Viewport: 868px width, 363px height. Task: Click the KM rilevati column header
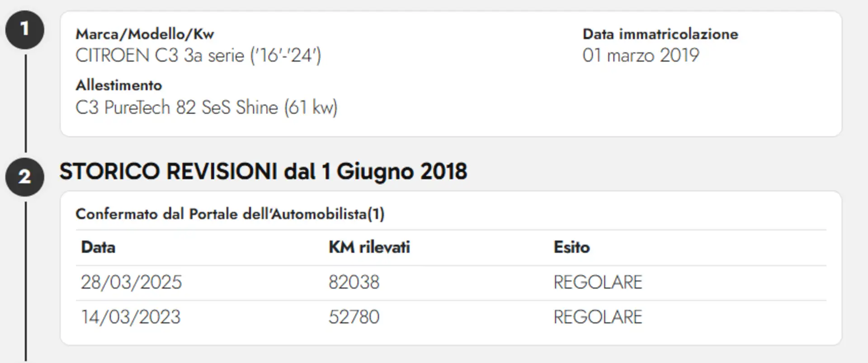click(369, 247)
